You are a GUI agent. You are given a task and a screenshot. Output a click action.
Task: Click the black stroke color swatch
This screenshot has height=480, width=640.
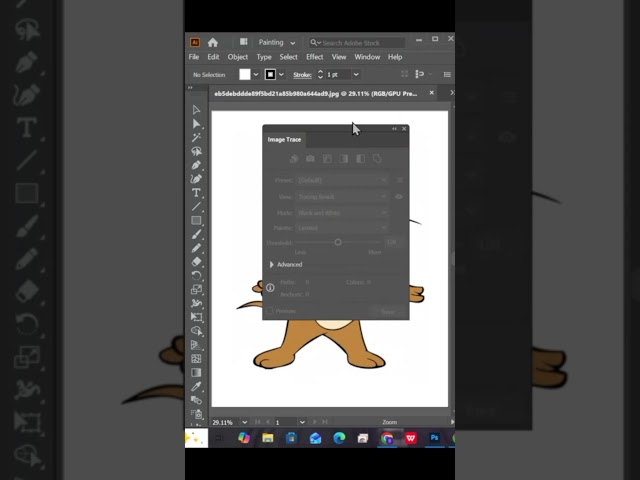(x=270, y=75)
